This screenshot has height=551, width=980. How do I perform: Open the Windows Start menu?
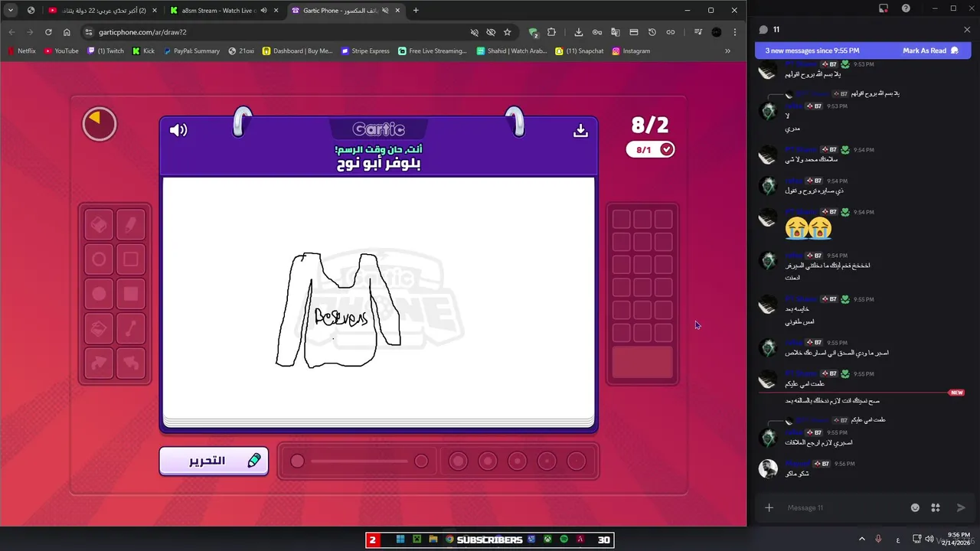tap(400, 540)
